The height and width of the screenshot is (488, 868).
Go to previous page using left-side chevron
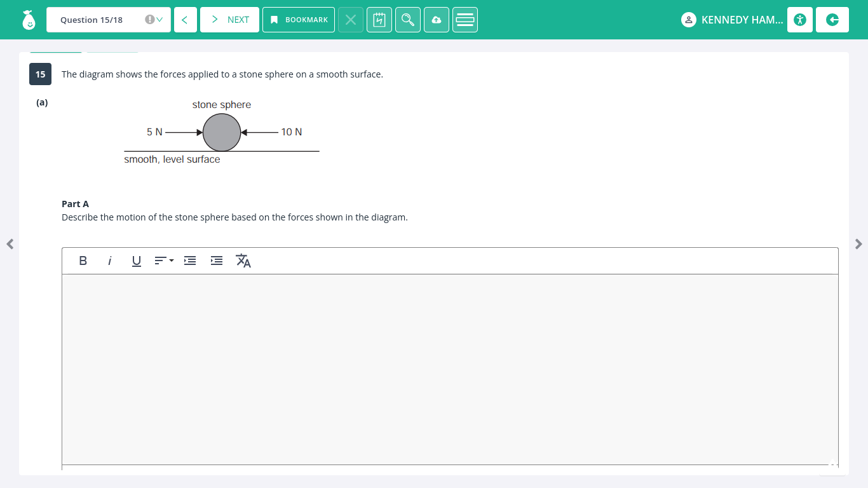[10, 243]
